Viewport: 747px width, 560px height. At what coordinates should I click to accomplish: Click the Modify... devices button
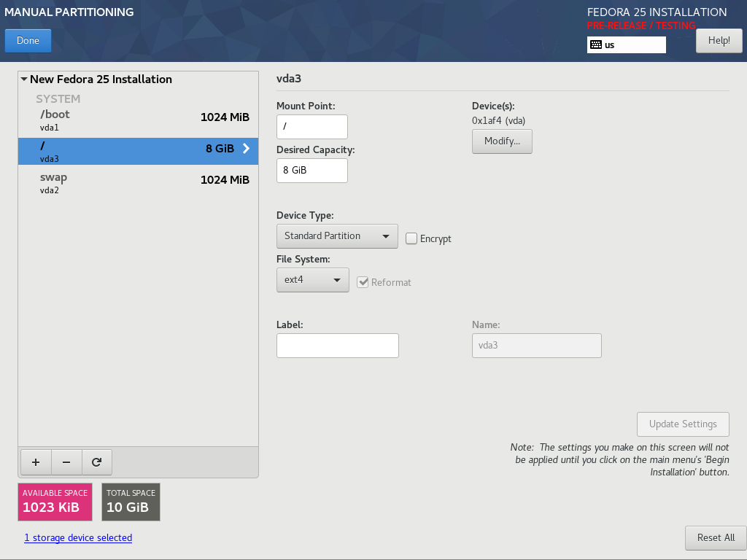[502, 141]
